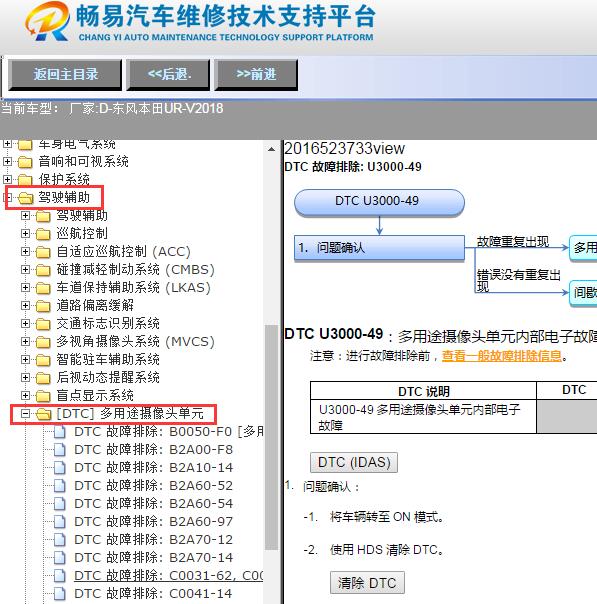Click the 碰撞减轻制动系统 folder icon

point(43,270)
